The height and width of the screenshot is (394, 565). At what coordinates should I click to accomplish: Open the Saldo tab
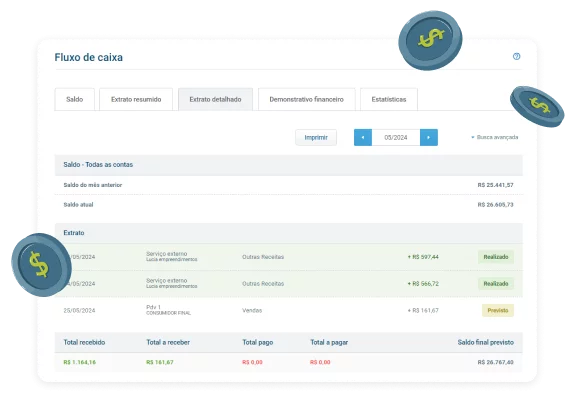75,99
